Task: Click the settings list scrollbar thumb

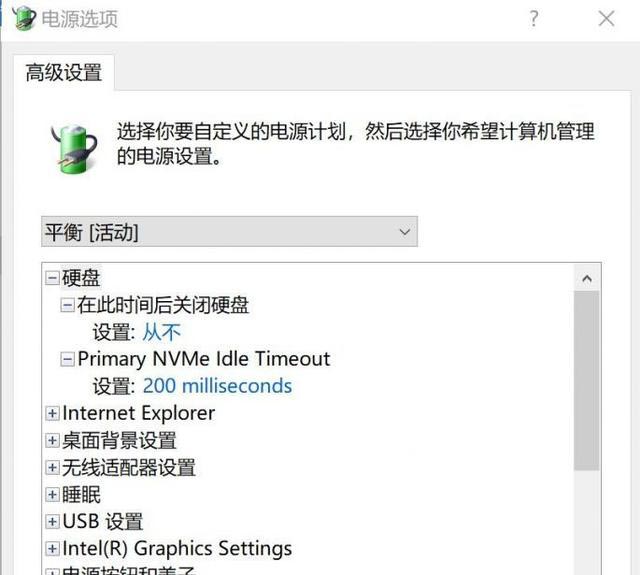Action: tap(587, 380)
